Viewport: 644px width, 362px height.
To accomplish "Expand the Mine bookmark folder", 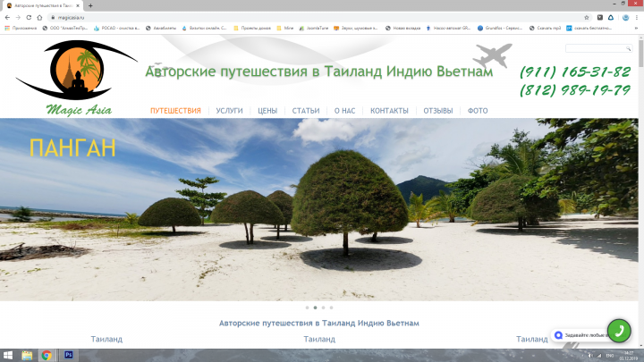I will [285, 29].
